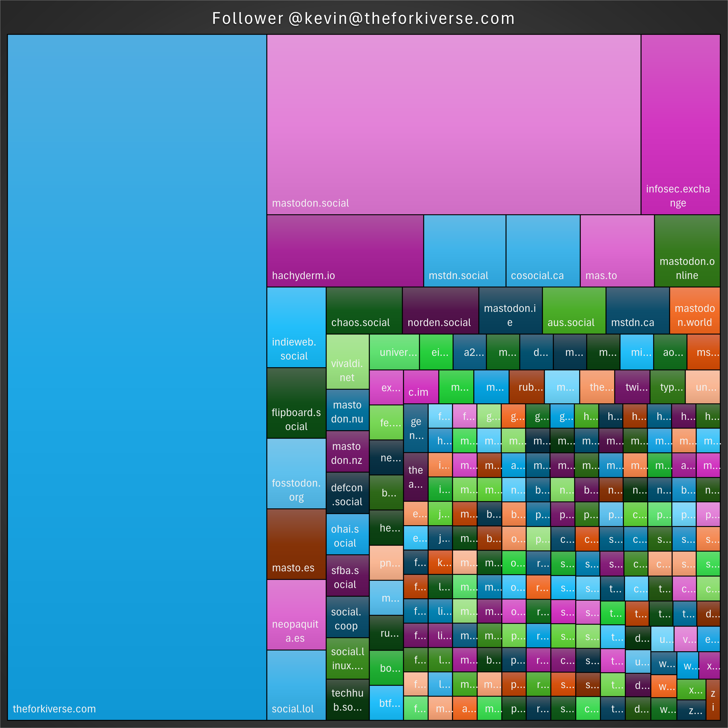
Task: Select the chaos.social dark green tile
Action: point(364,310)
